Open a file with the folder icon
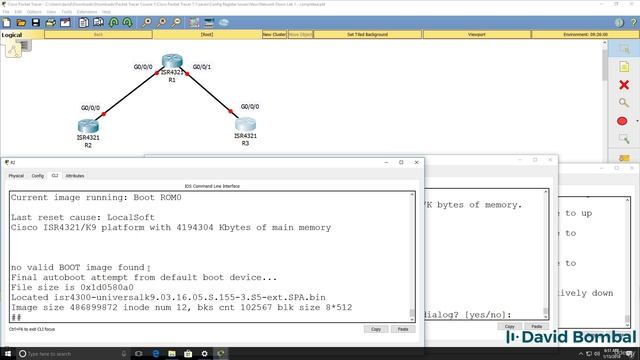 coord(21,23)
